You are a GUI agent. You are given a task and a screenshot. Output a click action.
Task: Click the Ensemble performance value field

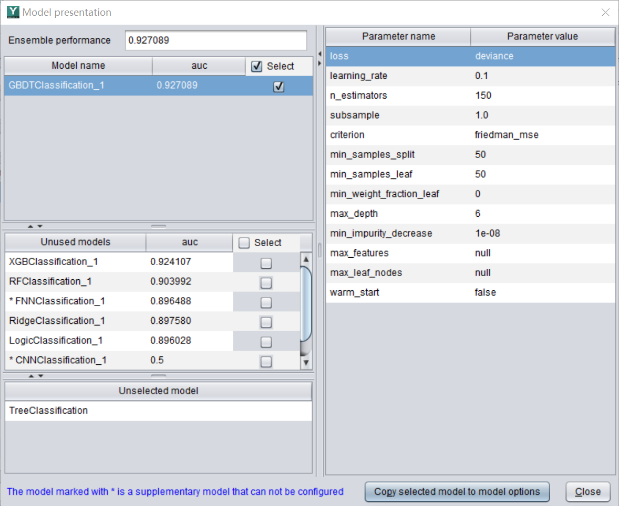pyautogui.click(x=215, y=41)
